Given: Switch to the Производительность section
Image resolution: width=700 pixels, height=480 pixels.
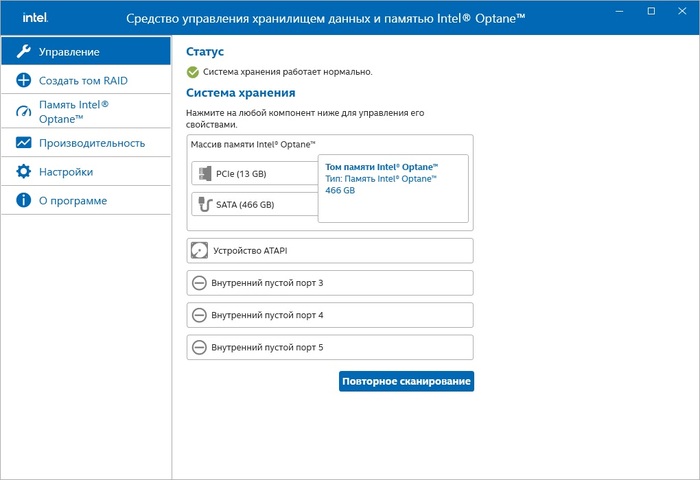Looking at the screenshot, I should (92, 143).
